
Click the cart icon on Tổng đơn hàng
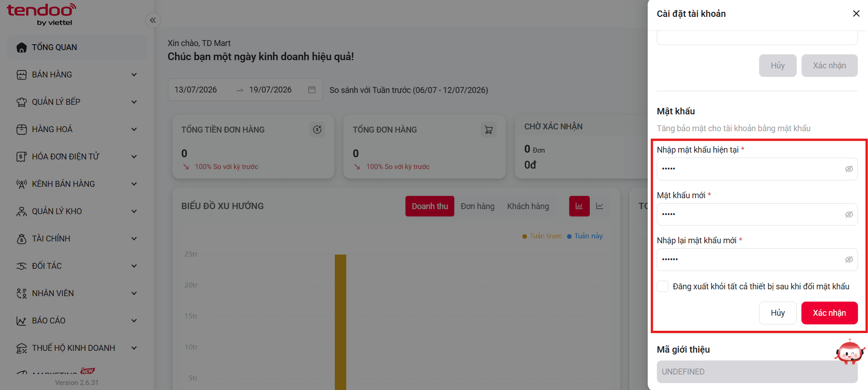click(489, 130)
